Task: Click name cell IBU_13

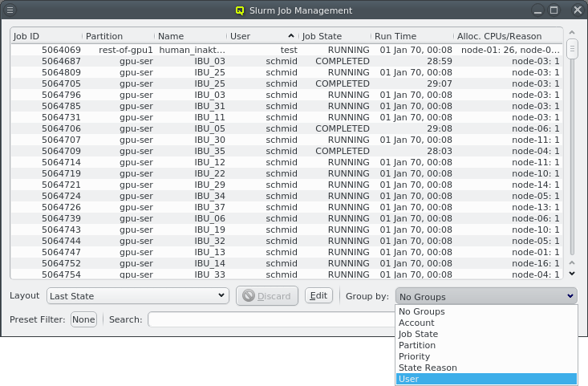Action: tap(209, 253)
